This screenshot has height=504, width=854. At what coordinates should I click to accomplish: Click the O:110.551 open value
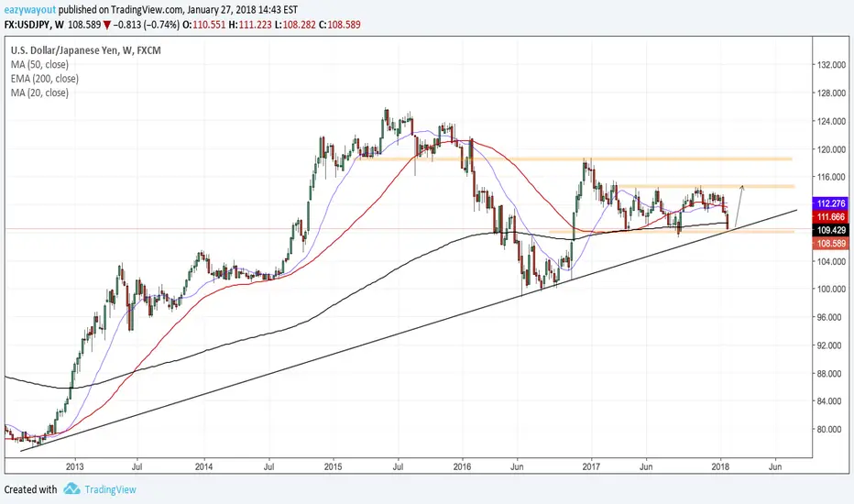point(203,25)
